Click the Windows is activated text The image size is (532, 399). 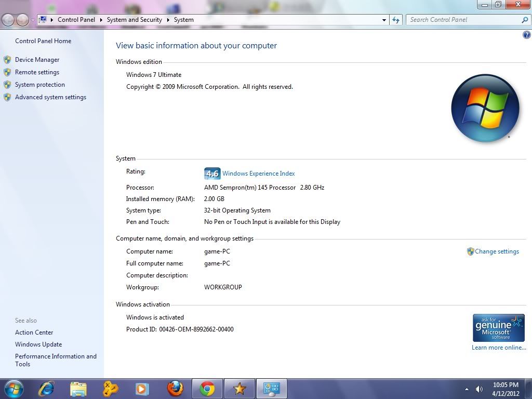[x=155, y=317]
